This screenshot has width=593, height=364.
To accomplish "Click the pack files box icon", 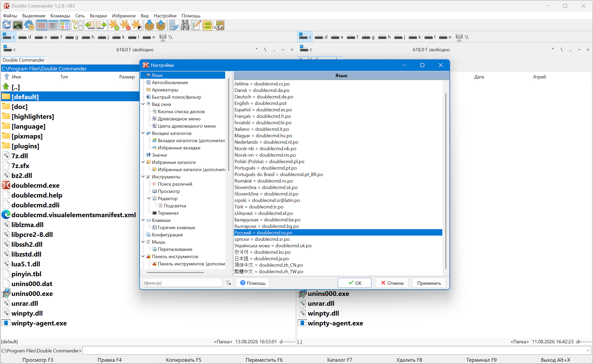I will point(149,25).
